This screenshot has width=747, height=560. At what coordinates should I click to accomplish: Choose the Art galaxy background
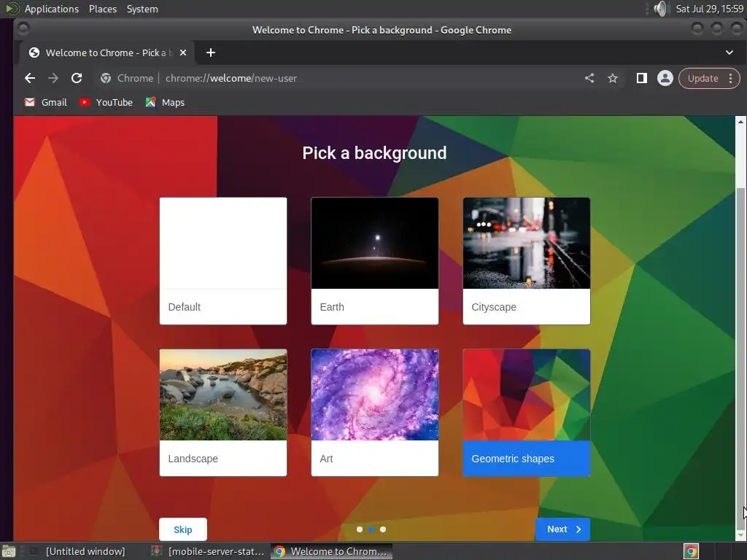374,413
